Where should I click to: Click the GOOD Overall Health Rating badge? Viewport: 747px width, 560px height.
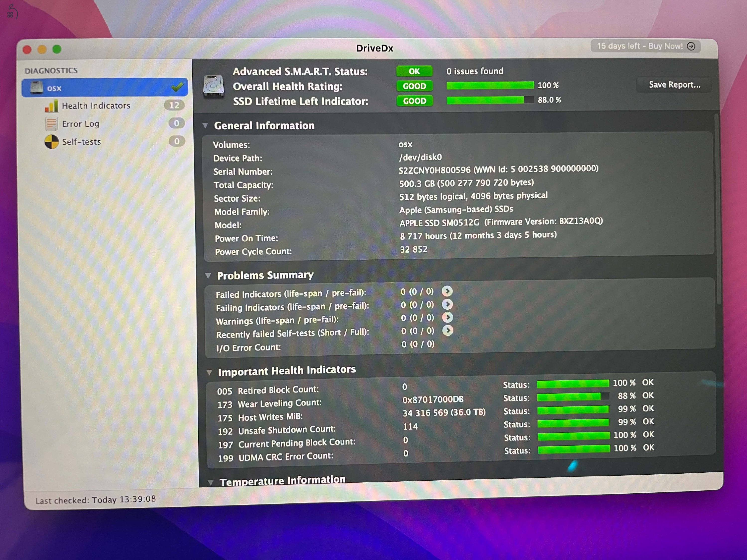(415, 86)
